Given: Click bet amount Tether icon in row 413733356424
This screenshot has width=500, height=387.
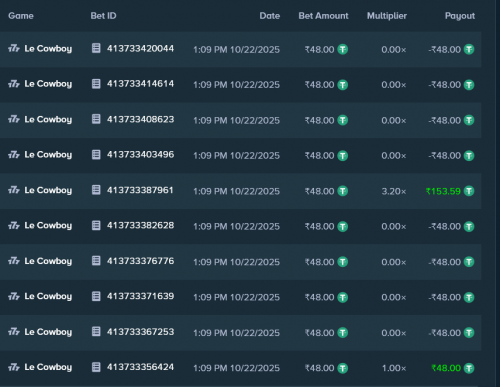Looking at the screenshot, I should tap(343, 368).
